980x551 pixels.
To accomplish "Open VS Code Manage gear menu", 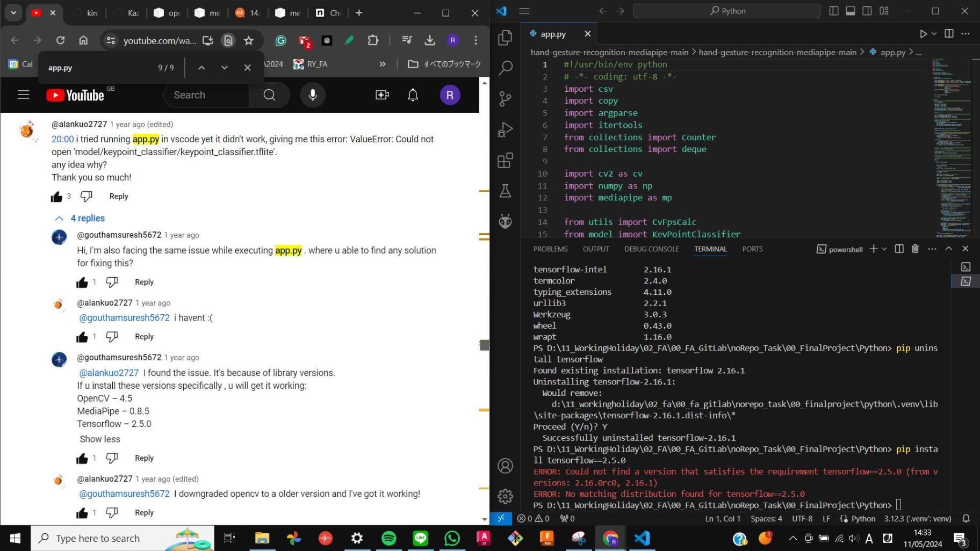I will pyautogui.click(x=505, y=496).
